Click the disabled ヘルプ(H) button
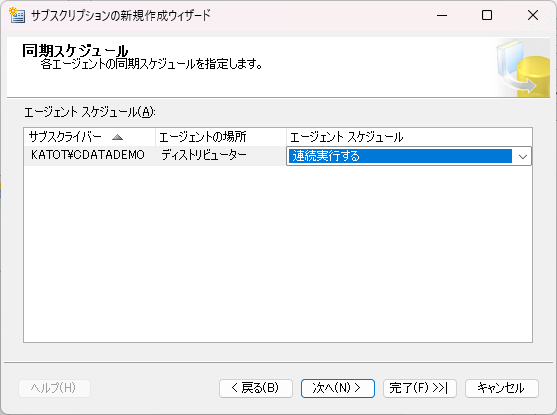This screenshot has width=557, height=415. coord(54,388)
